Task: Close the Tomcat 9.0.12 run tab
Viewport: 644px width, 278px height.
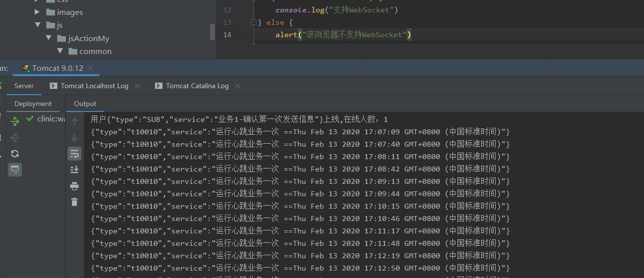Action: tap(90, 68)
